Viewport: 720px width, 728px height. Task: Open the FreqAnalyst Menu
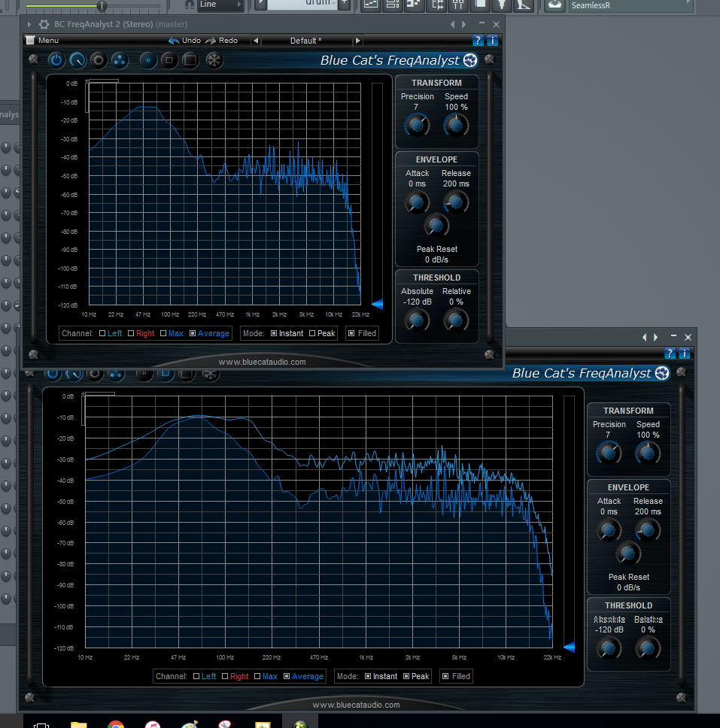click(x=42, y=41)
